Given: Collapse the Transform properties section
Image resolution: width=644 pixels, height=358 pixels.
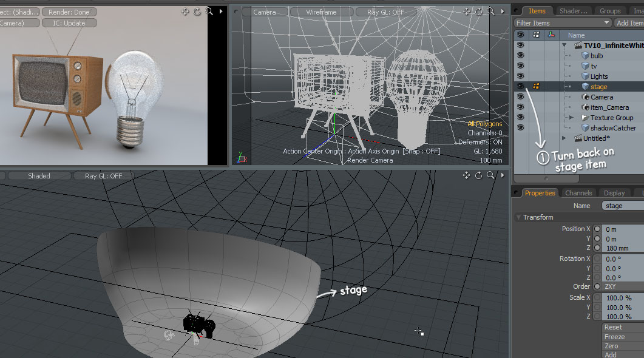Looking at the screenshot, I should pos(518,217).
